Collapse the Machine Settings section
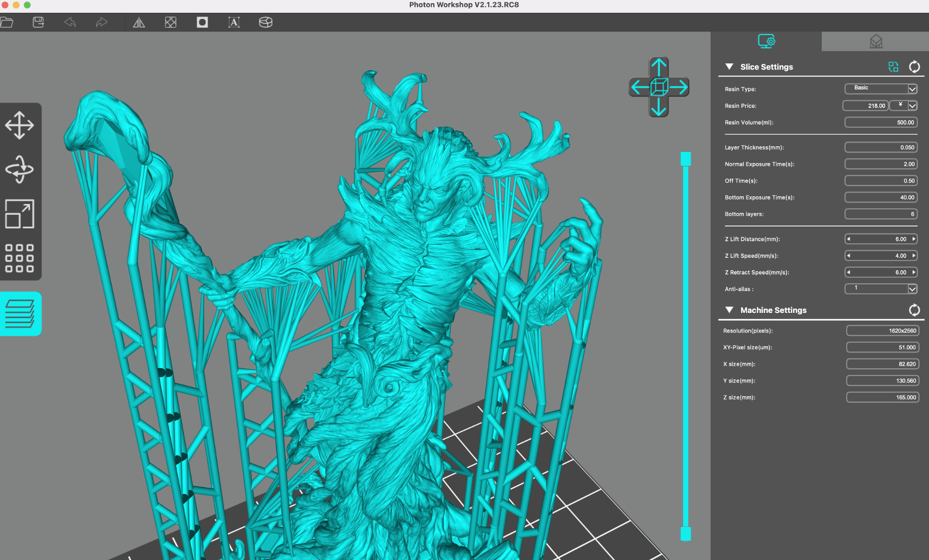Screen dimensions: 929x560 click(729, 310)
